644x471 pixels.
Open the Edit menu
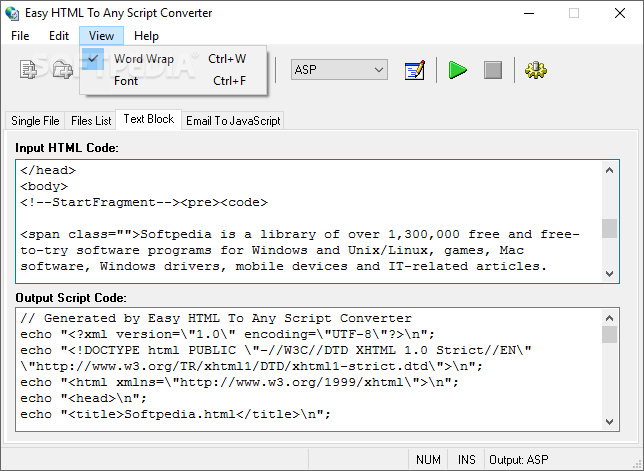[x=59, y=36]
